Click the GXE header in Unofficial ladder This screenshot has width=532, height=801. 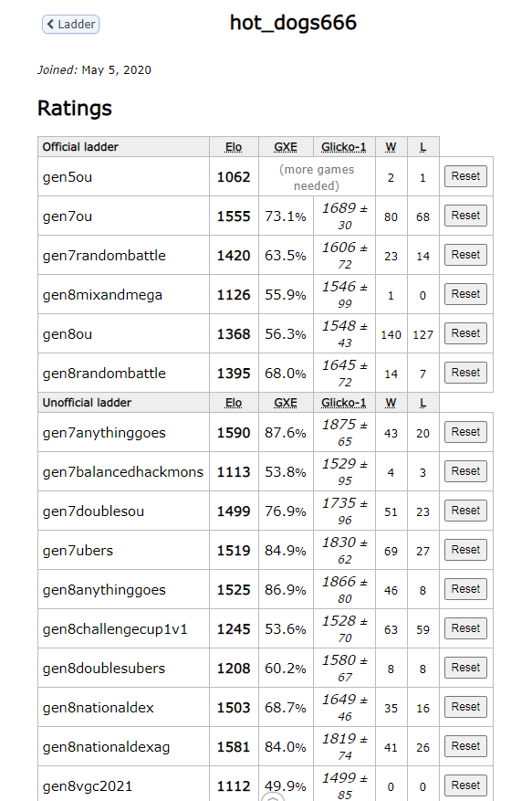point(286,403)
